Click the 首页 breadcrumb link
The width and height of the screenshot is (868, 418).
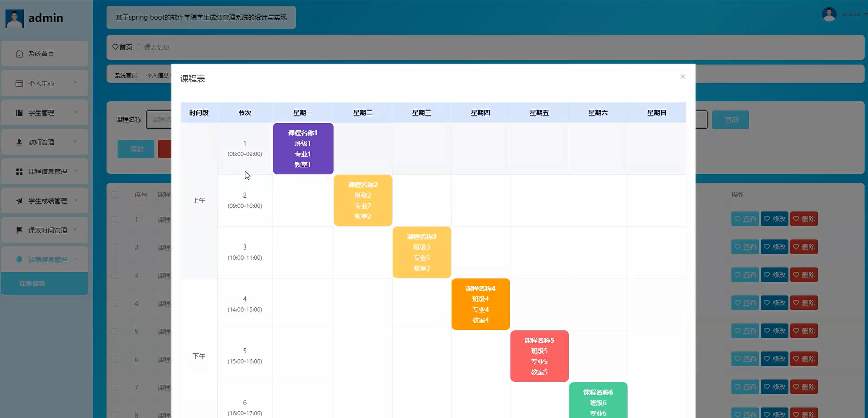click(126, 47)
